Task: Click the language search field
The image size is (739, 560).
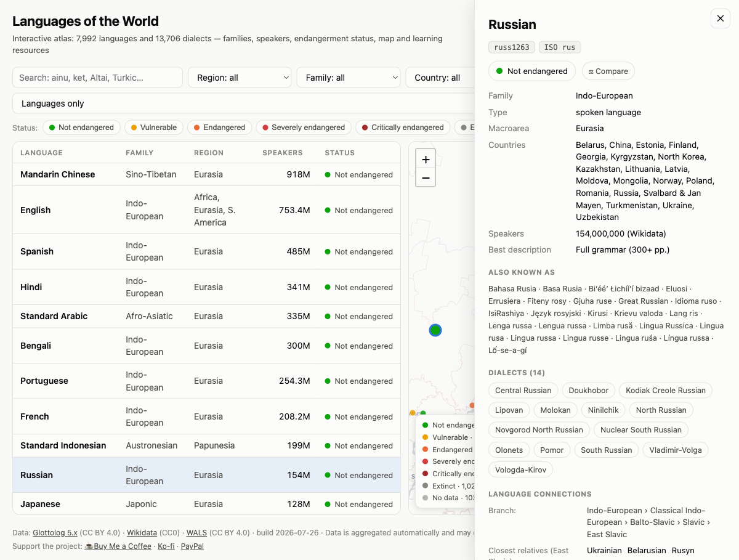Action: (x=97, y=78)
